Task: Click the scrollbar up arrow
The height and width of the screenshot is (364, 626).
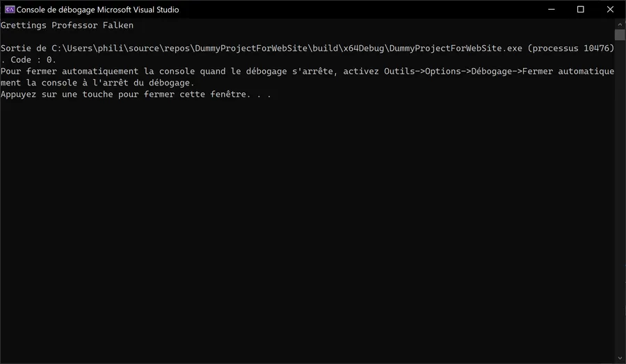Action: pyautogui.click(x=620, y=24)
